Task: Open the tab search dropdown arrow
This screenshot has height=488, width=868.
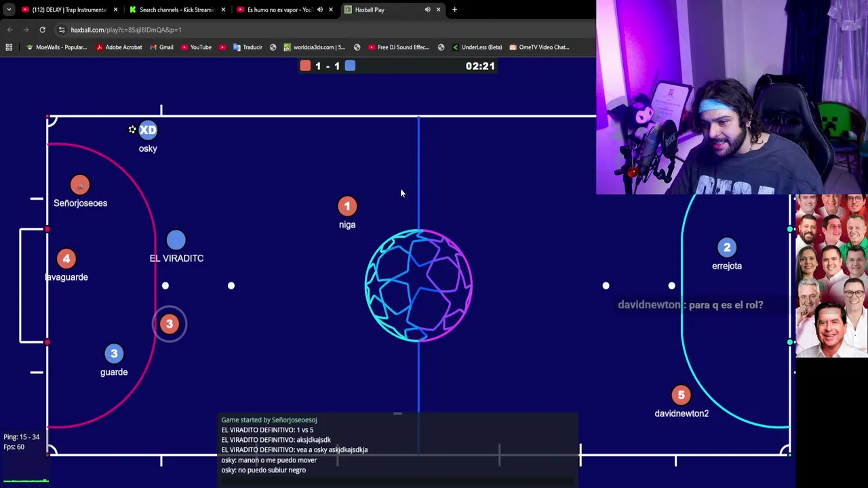Action: pos(9,9)
